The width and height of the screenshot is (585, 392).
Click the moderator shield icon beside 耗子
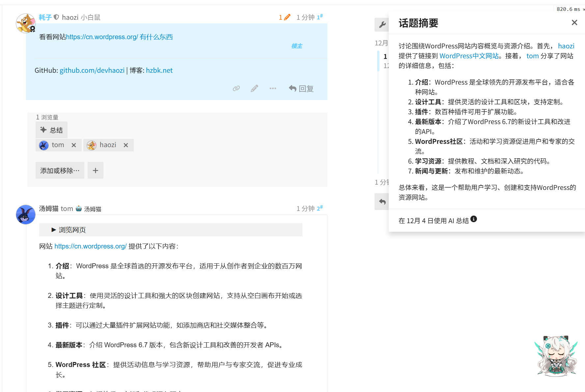click(56, 17)
